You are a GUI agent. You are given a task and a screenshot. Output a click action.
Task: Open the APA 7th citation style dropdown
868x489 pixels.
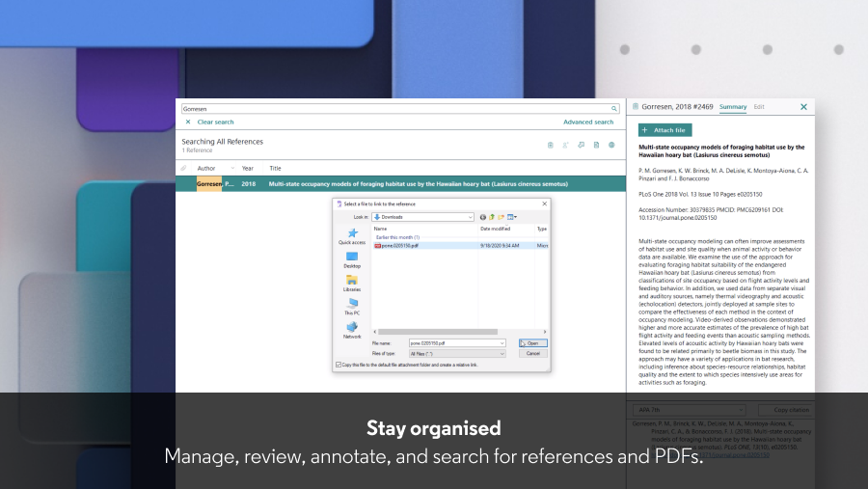click(690, 410)
